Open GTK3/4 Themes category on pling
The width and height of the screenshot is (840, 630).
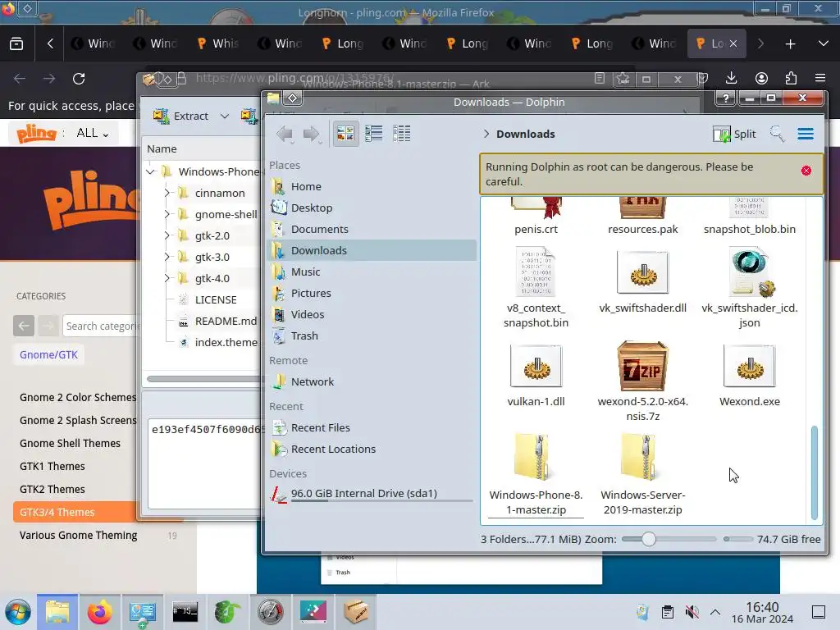point(75,512)
